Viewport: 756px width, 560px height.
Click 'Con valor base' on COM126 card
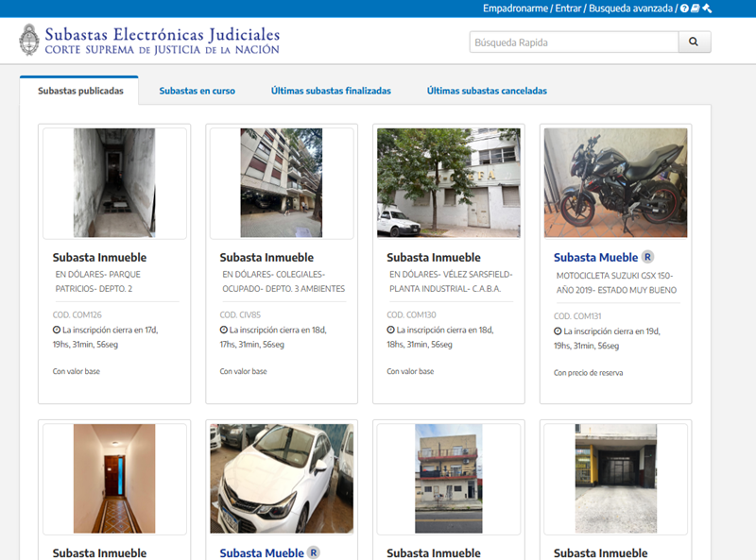[77, 371]
